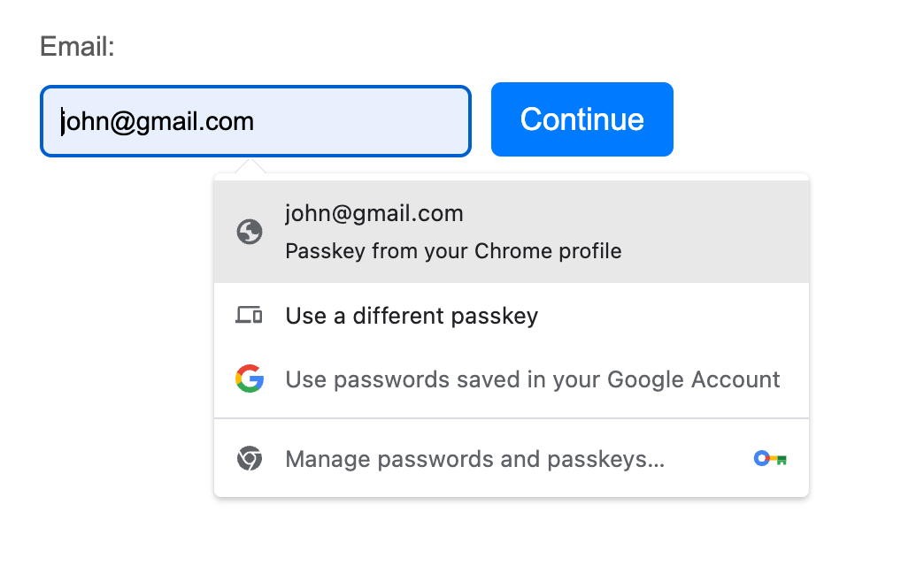The image size is (924, 566).
Task: Select the john@gmail.com passkey suggestion
Action: [x=512, y=232]
